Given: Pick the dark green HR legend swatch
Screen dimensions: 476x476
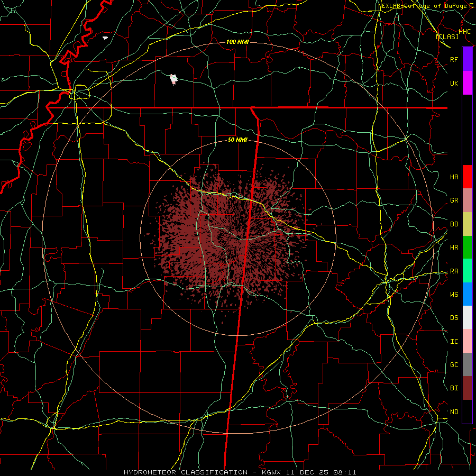Looking at the screenshot, I should tap(467, 248).
